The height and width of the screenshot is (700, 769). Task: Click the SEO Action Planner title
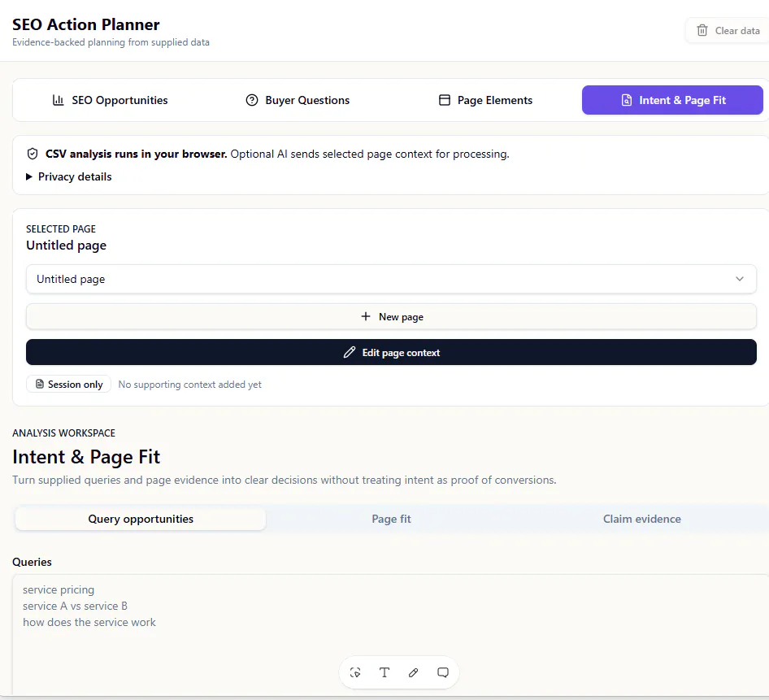click(86, 24)
